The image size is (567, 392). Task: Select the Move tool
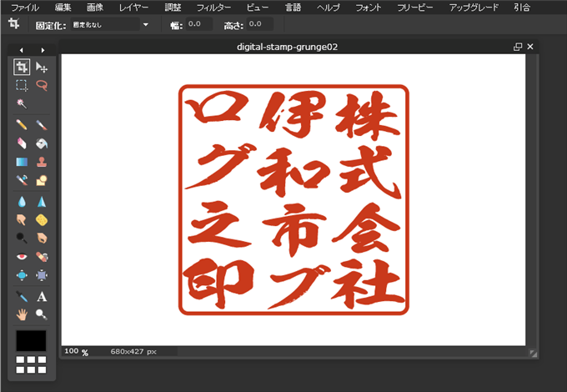42,67
